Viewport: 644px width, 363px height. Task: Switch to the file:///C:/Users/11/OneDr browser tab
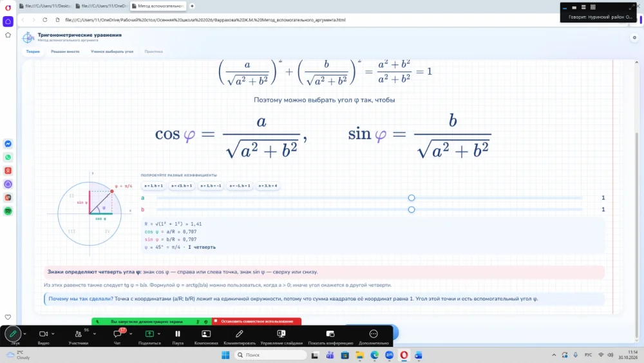[102, 6]
